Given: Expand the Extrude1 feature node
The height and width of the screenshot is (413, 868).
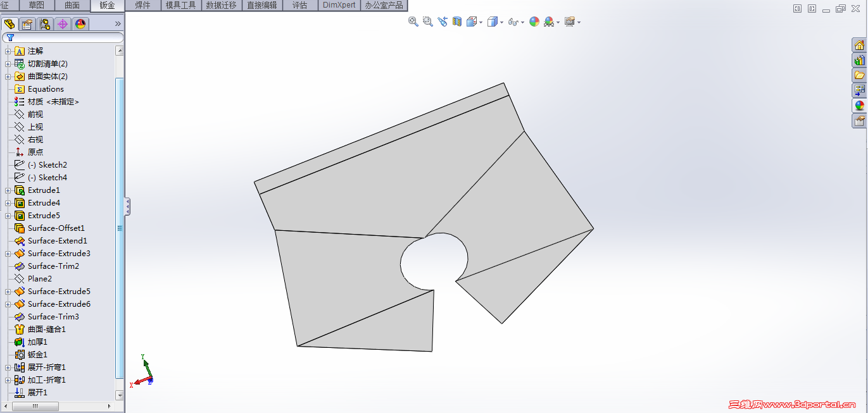Looking at the screenshot, I should tap(8, 190).
